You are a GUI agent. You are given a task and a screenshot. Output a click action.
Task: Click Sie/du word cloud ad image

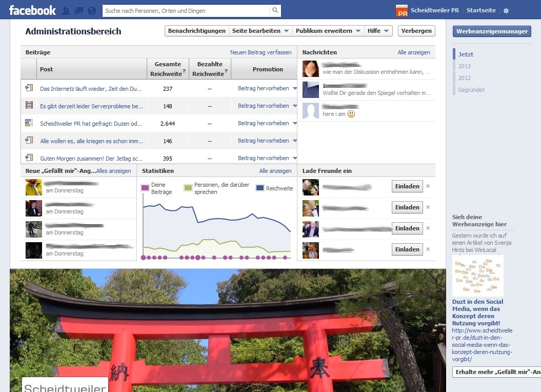477,276
